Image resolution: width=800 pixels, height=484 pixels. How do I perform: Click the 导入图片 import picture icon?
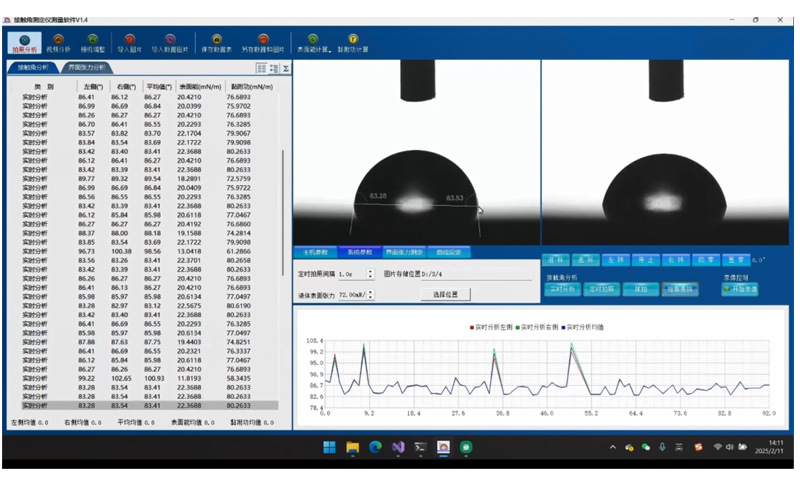[129, 42]
